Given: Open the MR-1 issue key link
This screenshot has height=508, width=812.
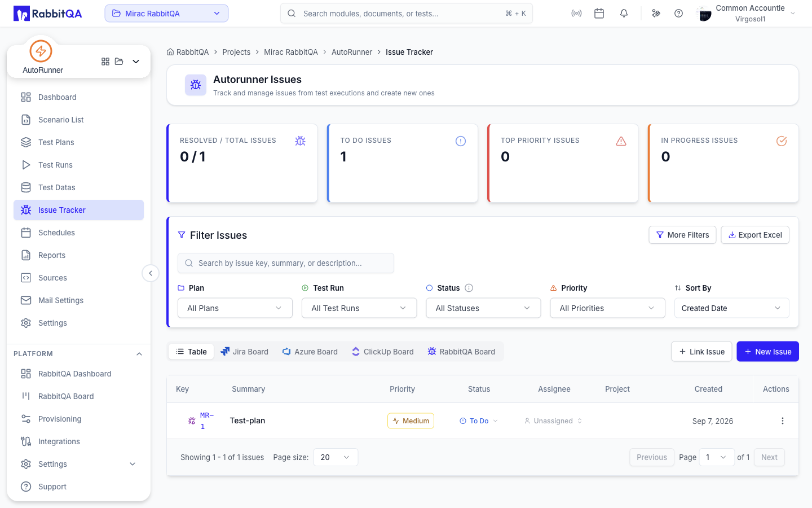Looking at the screenshot, I should pyautogui.click(x=206, y=421).
